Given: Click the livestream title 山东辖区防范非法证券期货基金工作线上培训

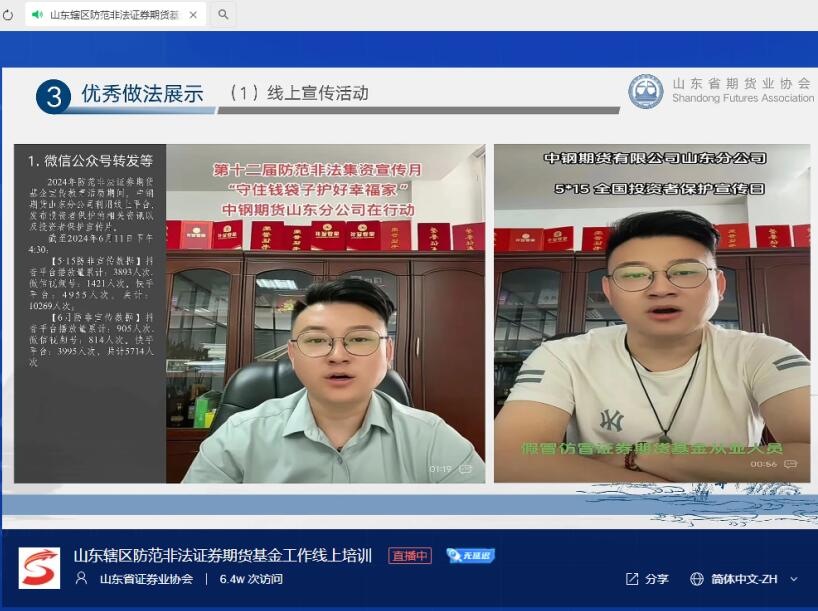Looking at the screenshot, I should pyautogui.click(x=223, y=555).
